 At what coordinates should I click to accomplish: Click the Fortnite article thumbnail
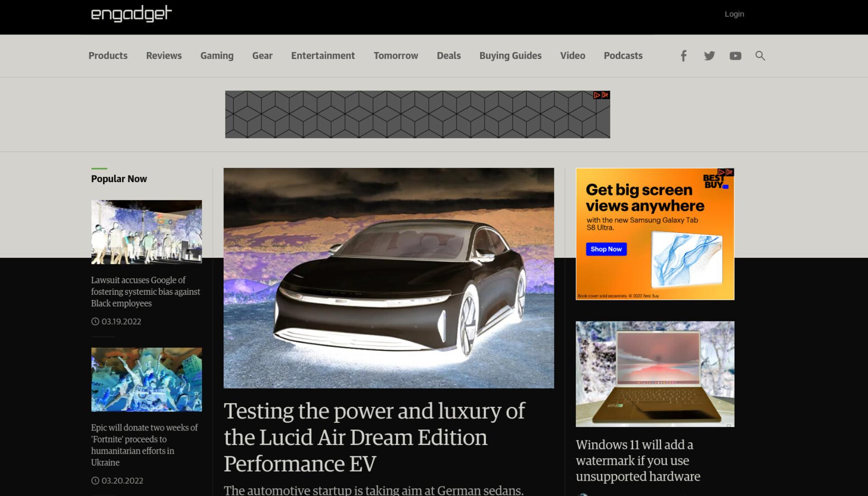[x=146, y=380]
